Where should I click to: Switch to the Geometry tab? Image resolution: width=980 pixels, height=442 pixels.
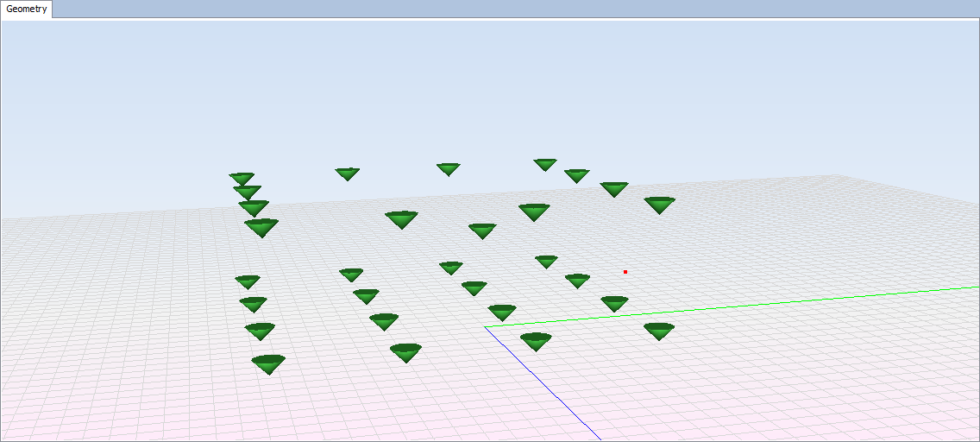click(27, 9)
